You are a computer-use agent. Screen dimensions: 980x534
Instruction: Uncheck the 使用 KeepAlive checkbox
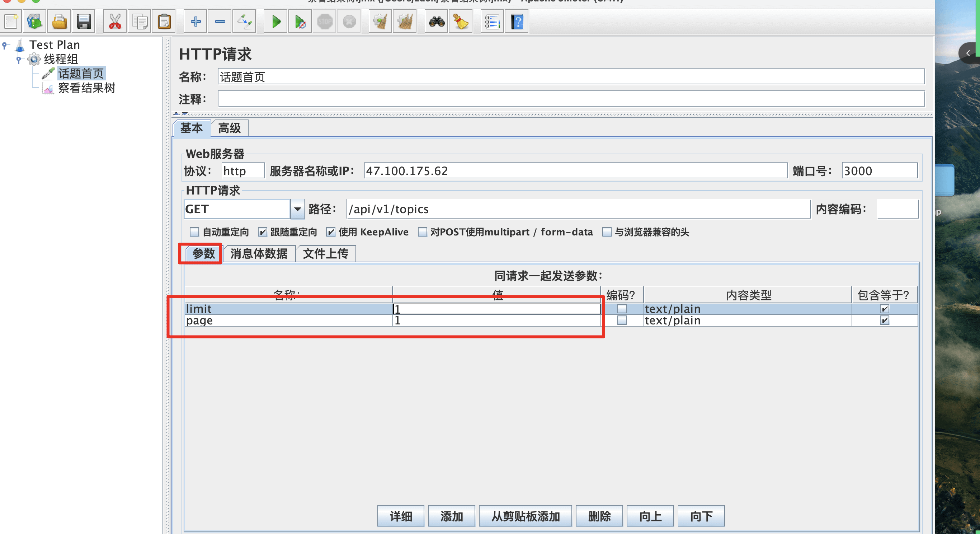[331, 232]
